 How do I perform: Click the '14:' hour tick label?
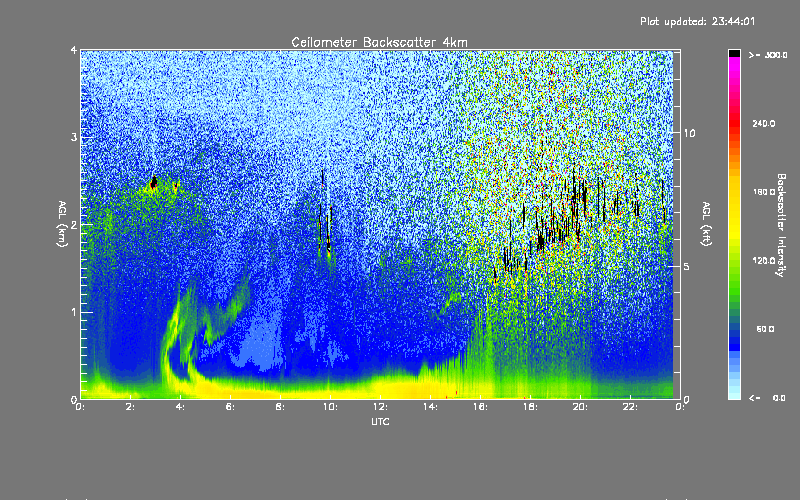point(430,407)
